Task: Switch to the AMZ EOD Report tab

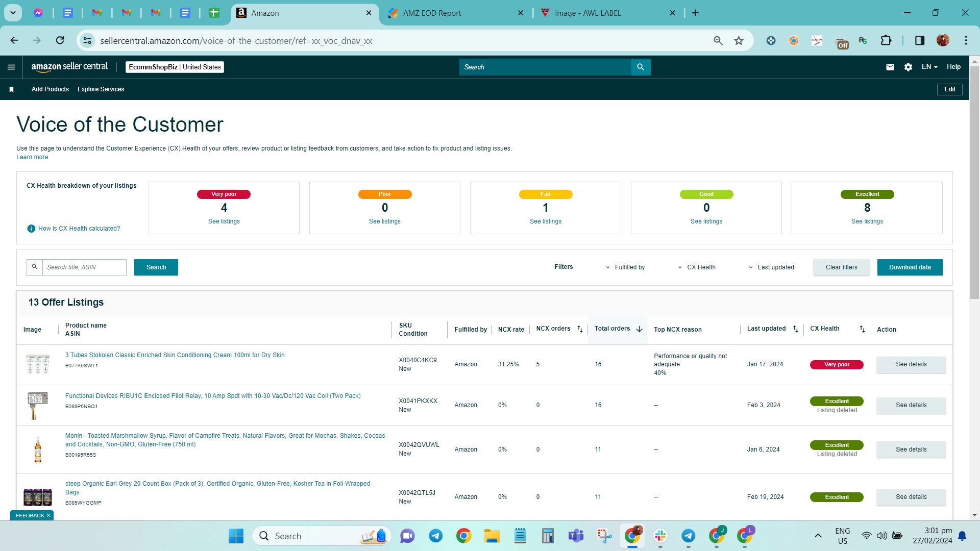Action: pos(456,13)
